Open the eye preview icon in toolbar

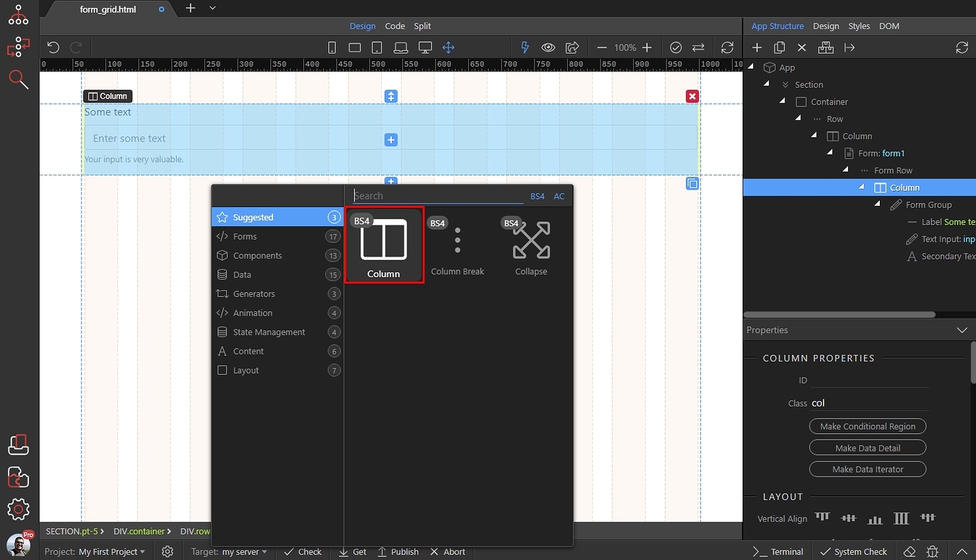click(x=548, y=47)
